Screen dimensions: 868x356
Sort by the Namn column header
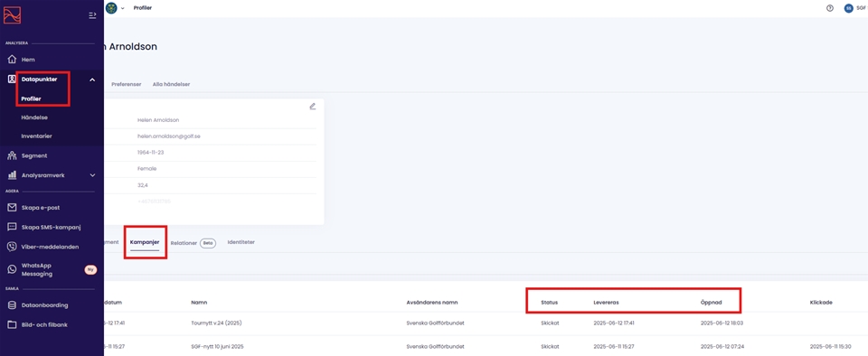coord(199,303)
